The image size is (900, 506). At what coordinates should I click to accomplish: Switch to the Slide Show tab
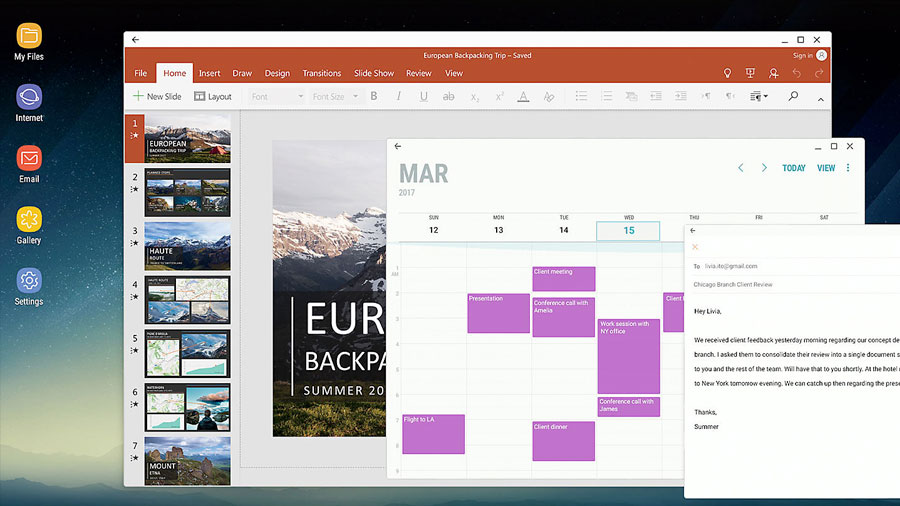click(374, 73)
